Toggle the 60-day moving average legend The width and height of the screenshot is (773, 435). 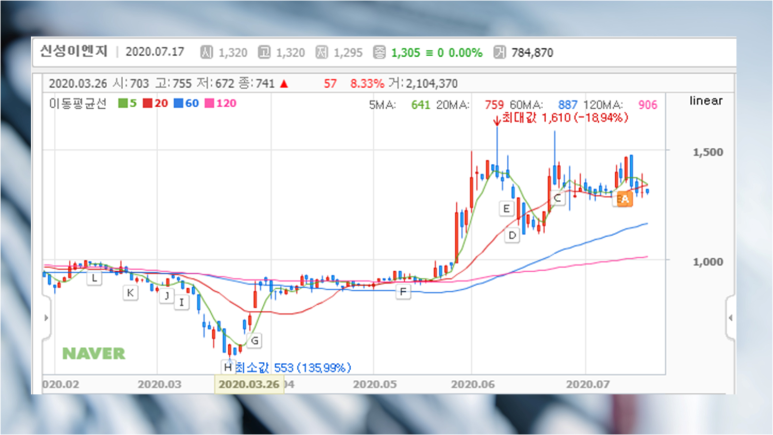(186, 103)
